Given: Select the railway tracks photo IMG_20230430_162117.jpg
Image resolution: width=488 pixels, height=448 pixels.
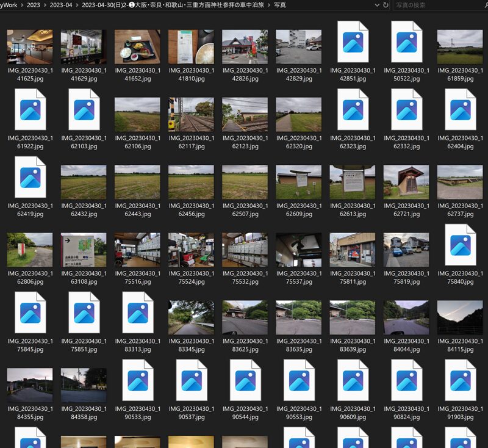Looking at the screenshot, I should coord(191,115).
